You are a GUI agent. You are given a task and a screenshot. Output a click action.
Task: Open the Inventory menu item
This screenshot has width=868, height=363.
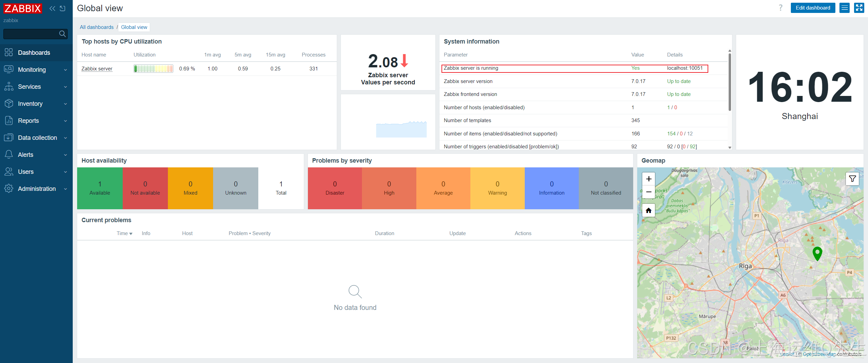36,103
